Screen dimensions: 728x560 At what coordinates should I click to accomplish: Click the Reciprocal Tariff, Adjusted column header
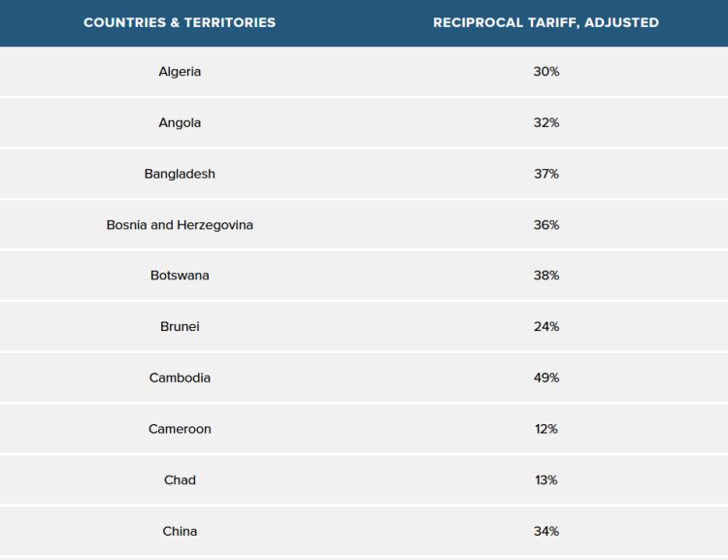click(x=546, y=22)
